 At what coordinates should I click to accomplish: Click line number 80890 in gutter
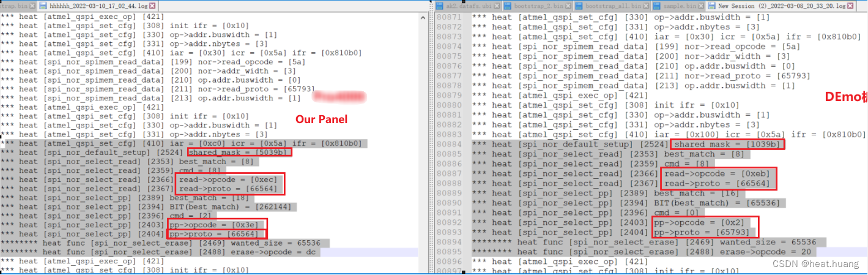coord(449,203)
